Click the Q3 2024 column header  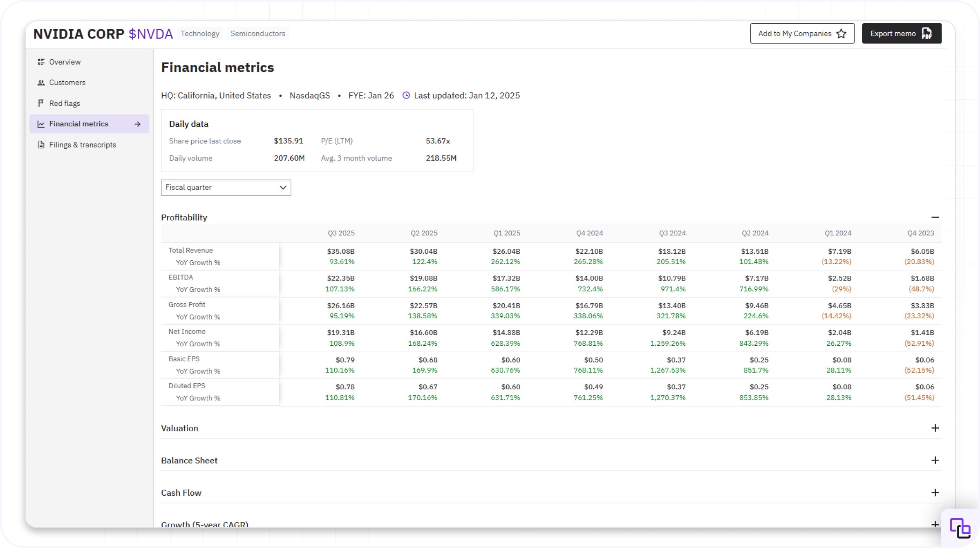pos(672,233)
